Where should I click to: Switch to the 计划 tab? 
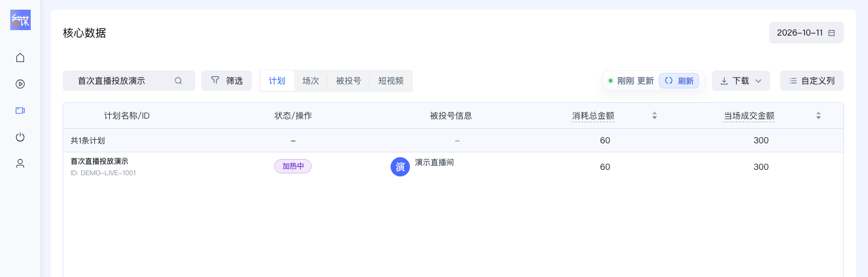tap(277, 81)
